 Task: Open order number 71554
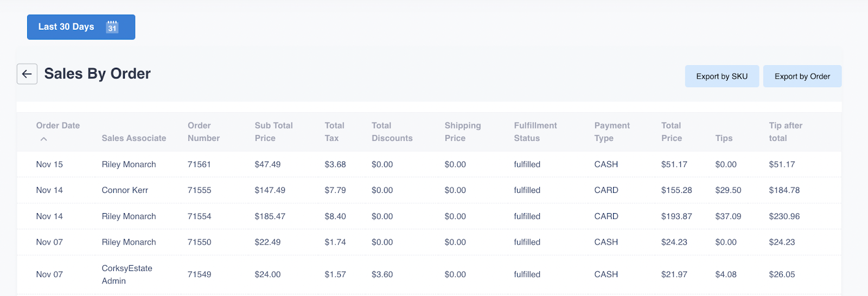coord(199,216)
